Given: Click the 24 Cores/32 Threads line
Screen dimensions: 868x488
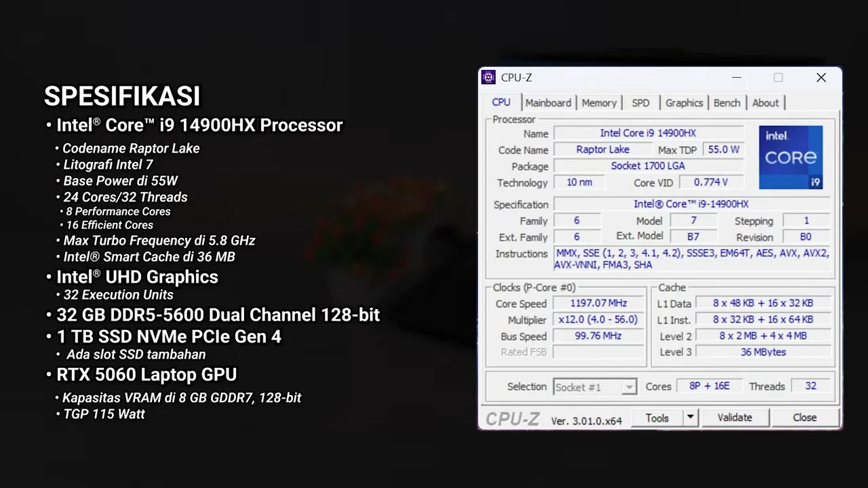Looking at the screenshot, I should pos(125,197).
